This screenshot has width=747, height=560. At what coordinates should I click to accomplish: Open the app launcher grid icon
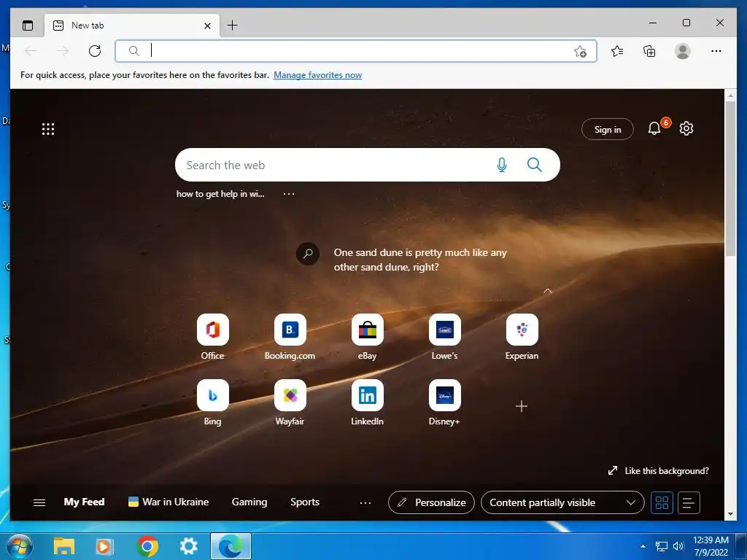coord(48,129)
